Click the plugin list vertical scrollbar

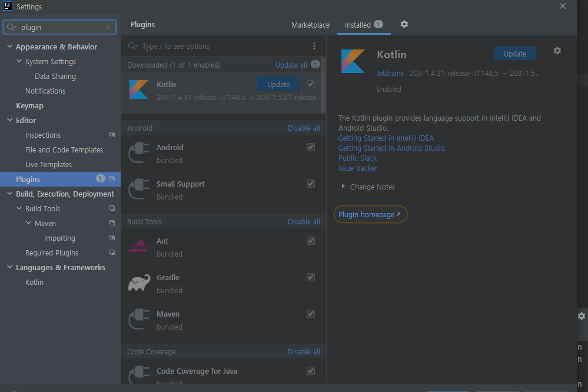[323, 85]
